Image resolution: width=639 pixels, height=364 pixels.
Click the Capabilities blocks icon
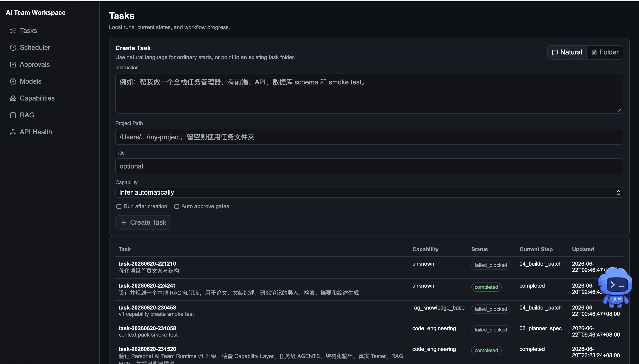click(13, 98)
